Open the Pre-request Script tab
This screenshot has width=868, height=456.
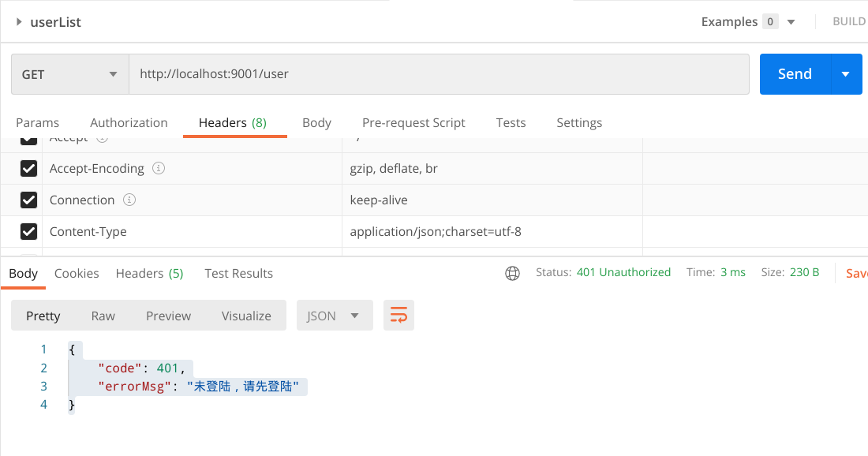point(413,122)
